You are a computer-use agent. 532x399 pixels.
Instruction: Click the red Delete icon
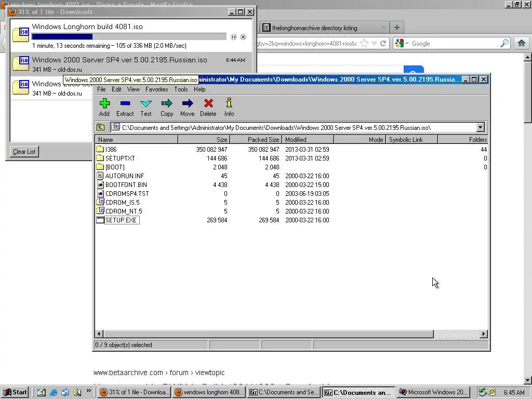click(208, 107)
